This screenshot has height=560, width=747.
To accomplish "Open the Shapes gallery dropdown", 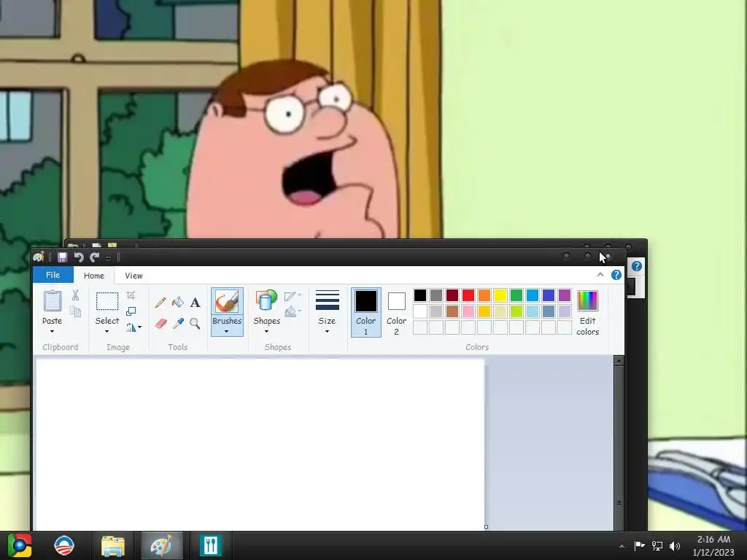I will point(267,312).
